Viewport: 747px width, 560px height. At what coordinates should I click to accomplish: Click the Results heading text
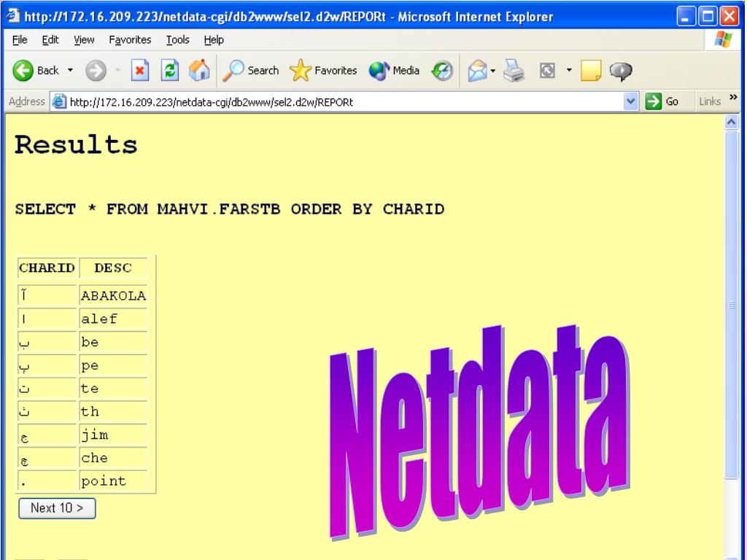pyautogui.click(x=76, y=145)
